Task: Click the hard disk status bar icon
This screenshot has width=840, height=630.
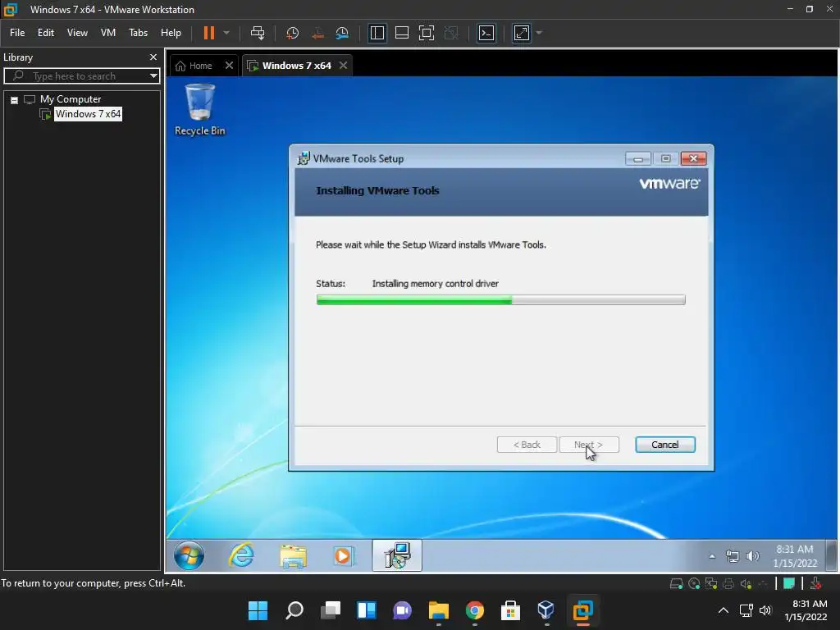Action: pos(677,583)
